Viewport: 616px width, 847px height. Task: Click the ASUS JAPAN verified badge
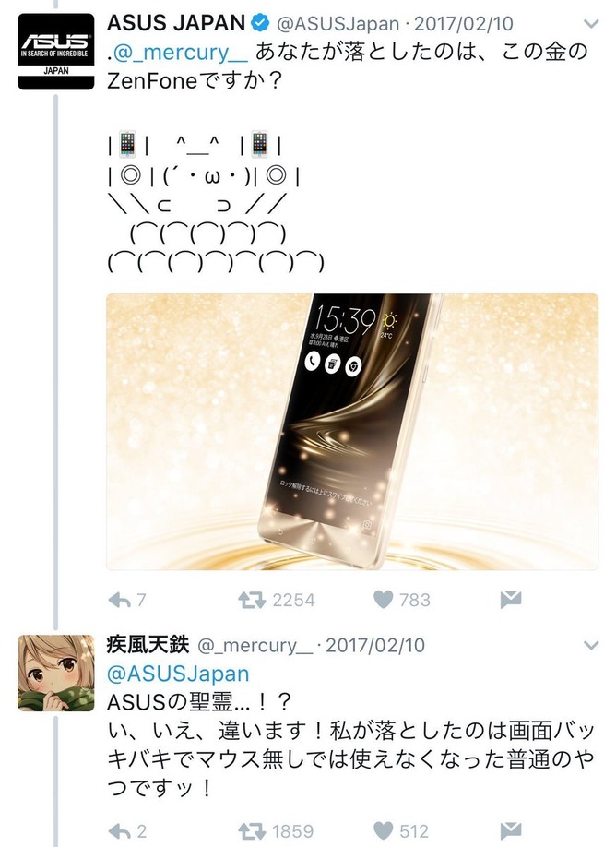pyautogui.click(x=261, y=23)
